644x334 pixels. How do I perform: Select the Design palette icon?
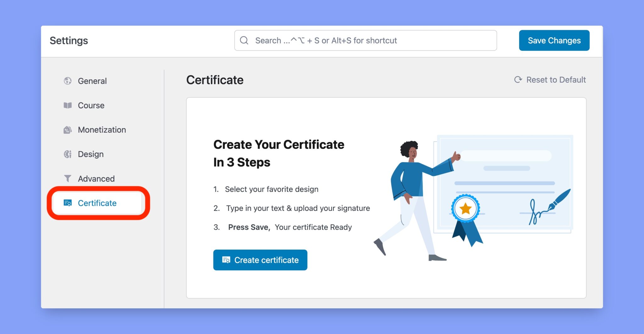tap(68, 154)
